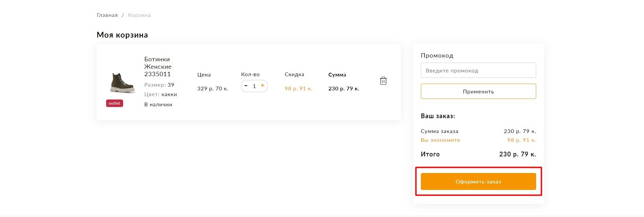
Task: Decrease quantity with the minus button
Action: 246,86
